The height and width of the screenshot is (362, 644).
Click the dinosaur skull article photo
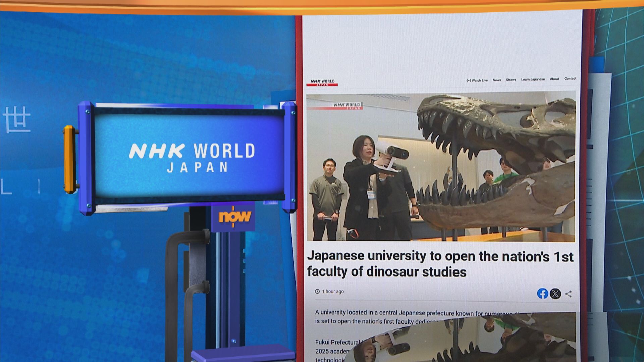pos(440,168)
